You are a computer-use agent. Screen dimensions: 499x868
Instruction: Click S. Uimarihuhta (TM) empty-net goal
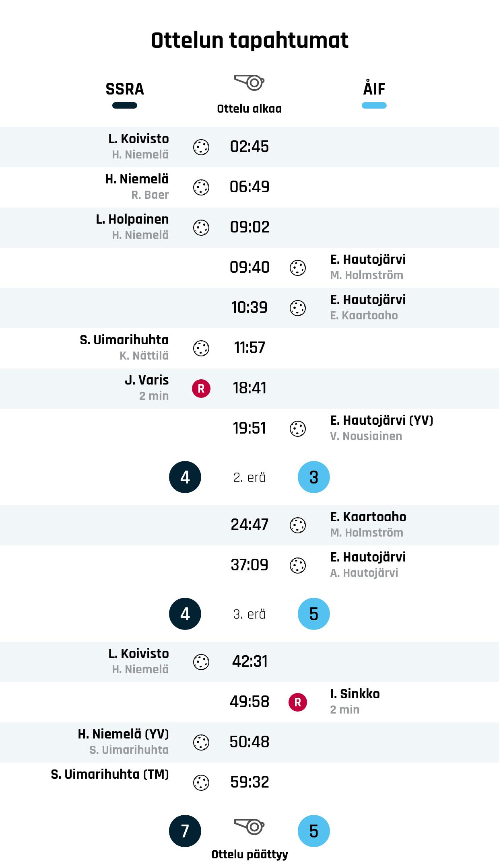(110, 774)
